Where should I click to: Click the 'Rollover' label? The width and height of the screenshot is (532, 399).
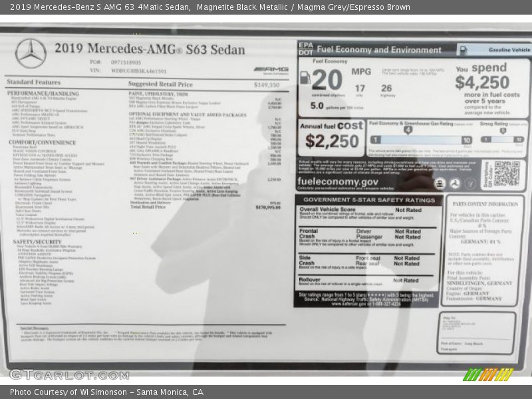[x=309, y=279]
